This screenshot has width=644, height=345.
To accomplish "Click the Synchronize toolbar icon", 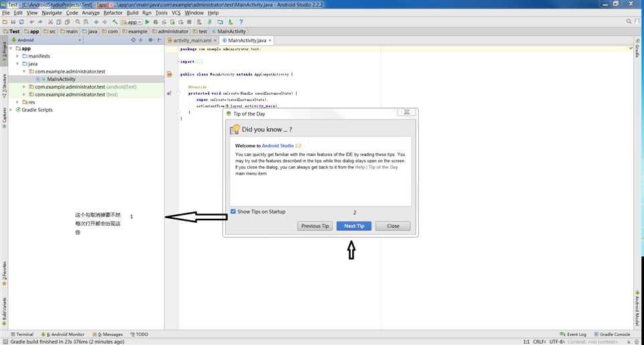I will [21, 22].
